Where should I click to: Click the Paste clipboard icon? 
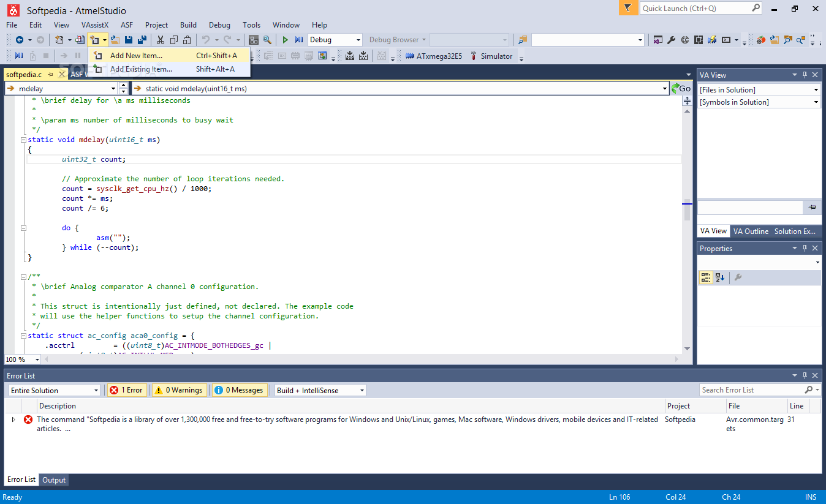pyautogui.click(x=187, y=40)
